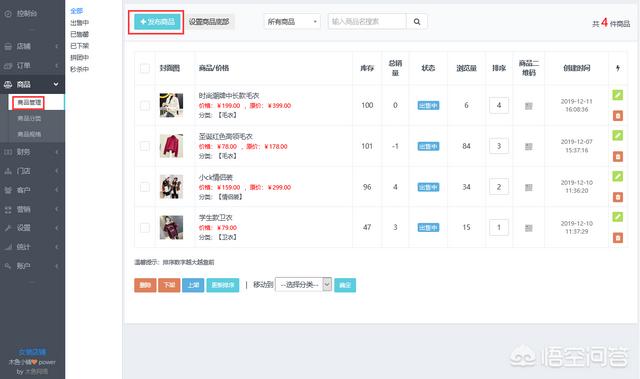The image size is (640, 379).
Task: Open the 所有商品 filter dropdown
Action: [x=292, y=22]
